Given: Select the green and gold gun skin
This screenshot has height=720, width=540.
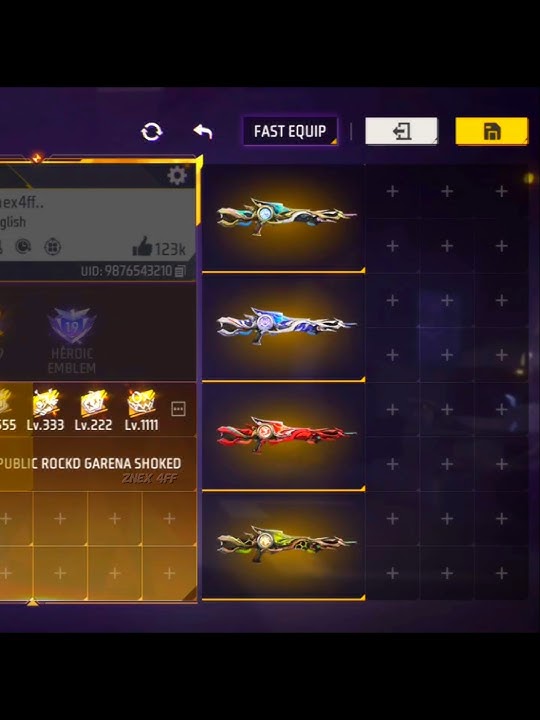Looking at the screenshot, I should [x=284, y=546].
